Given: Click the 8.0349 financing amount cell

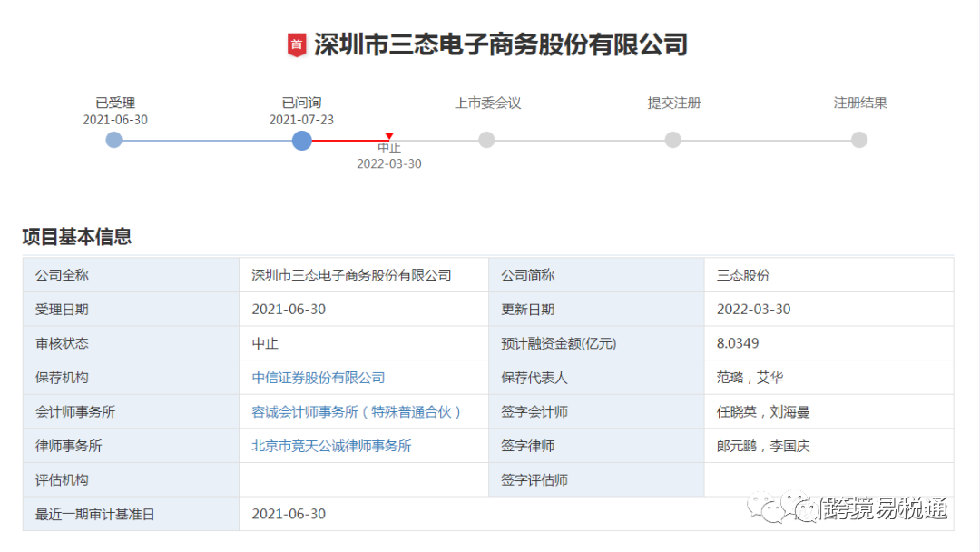Looking at the screenshot, I should click(828, 343).
